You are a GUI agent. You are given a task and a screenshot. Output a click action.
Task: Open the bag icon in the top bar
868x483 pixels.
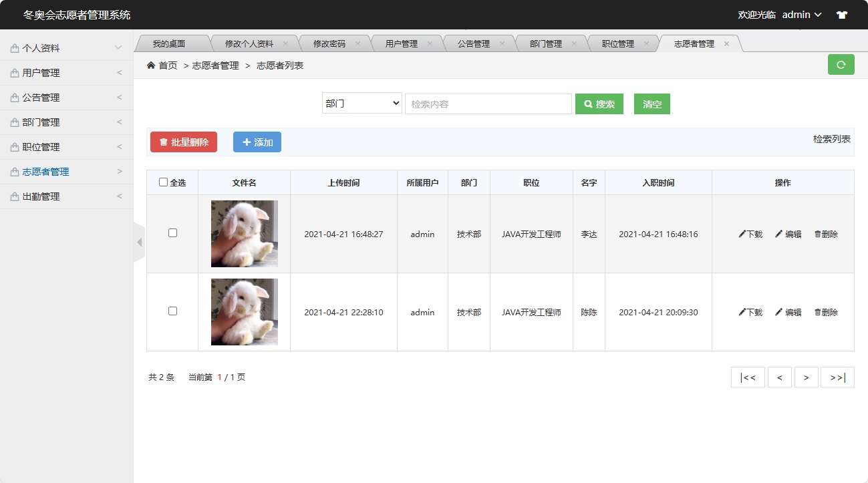pos(841,14)
